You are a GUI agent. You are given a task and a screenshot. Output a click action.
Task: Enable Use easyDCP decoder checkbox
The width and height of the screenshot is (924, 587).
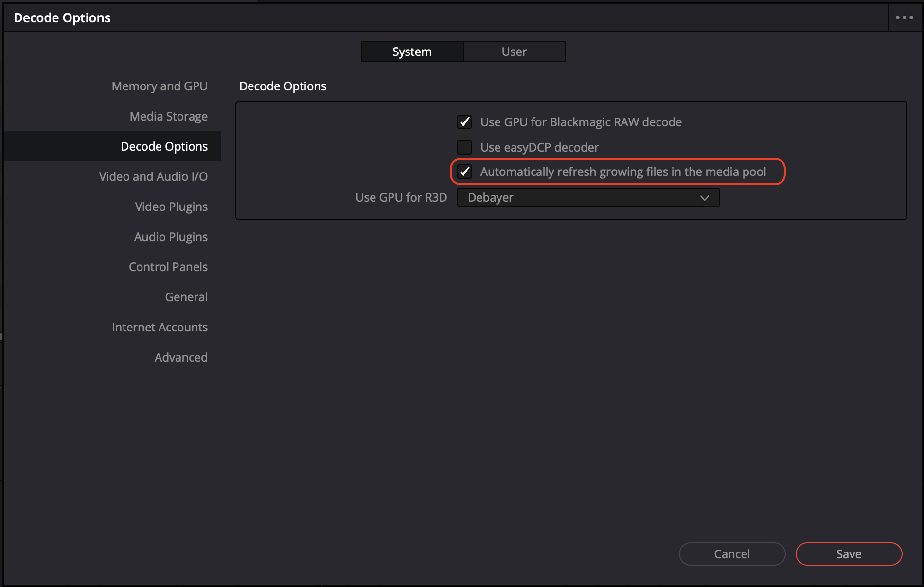point(464,147)
